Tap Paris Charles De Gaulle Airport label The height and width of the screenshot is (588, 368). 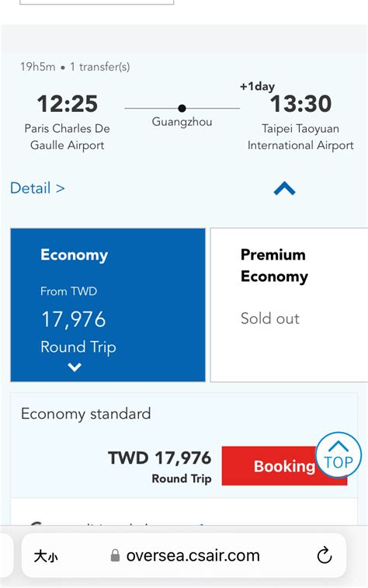click(68, 137)
